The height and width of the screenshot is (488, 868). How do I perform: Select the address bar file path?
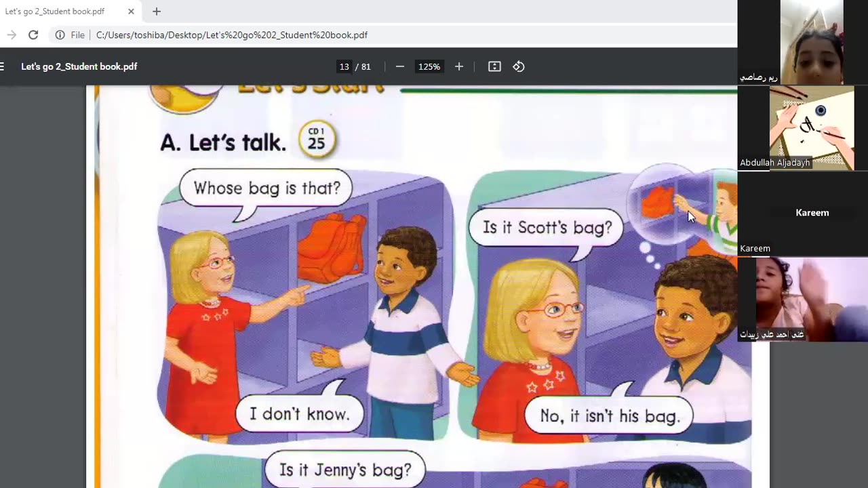(x=232, y=35)
